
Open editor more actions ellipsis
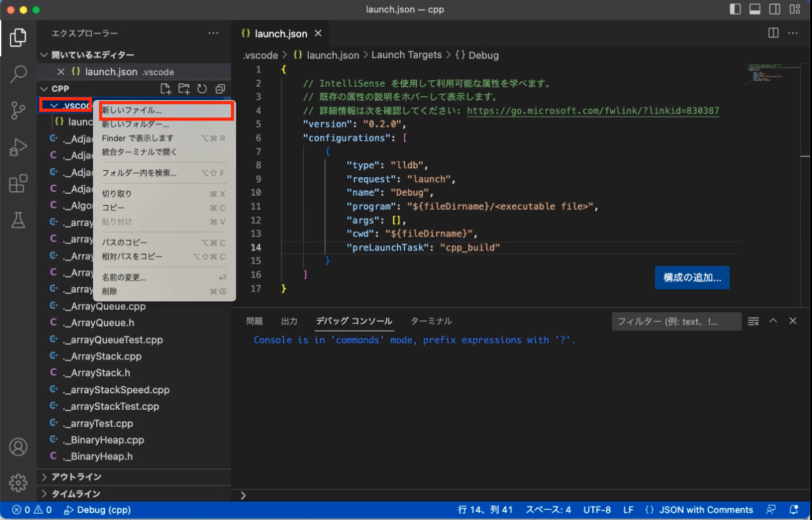pyautogui.click(x=793, y=33)
